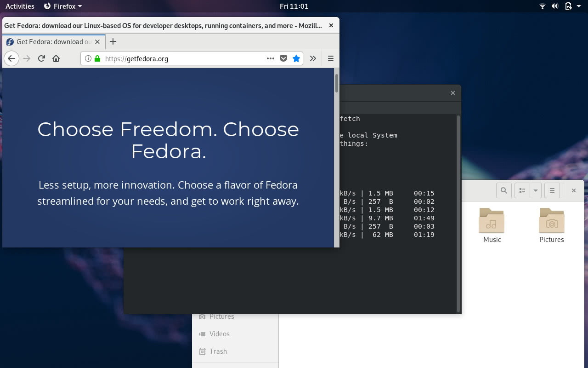This screenshot has width=588, height=368.
Task: Open page actions three-dot menu
Action: tap(271, 58)
